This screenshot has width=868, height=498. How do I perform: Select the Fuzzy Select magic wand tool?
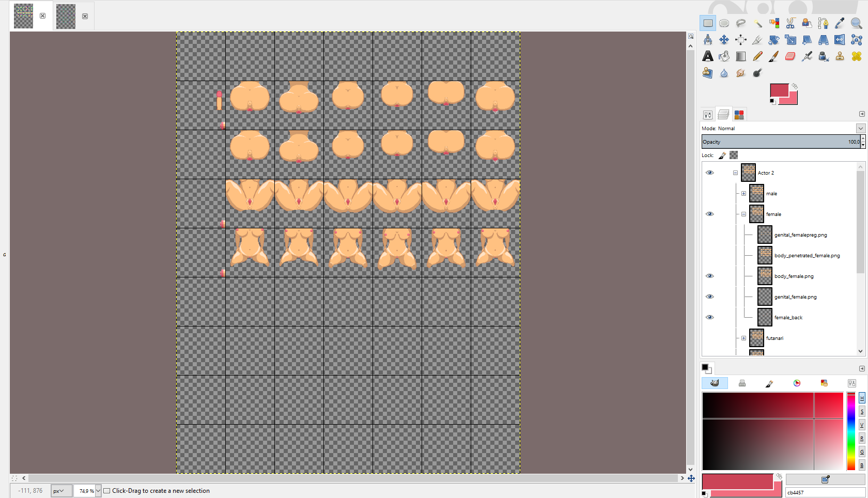pos(757,23)
